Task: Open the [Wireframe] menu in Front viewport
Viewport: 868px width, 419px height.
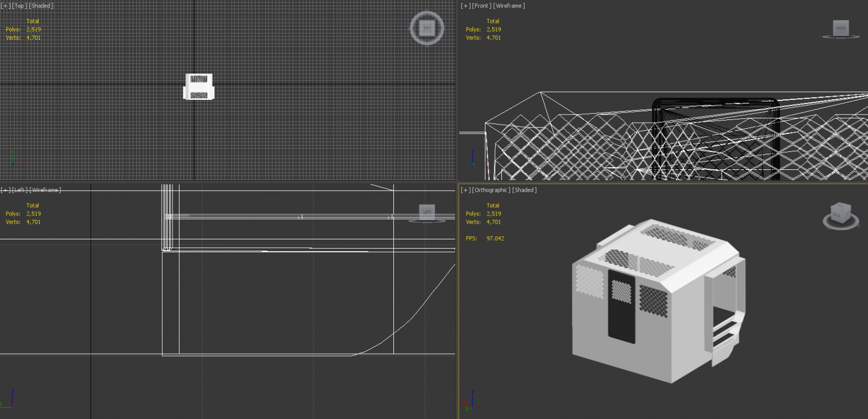Action: point(509,6)
